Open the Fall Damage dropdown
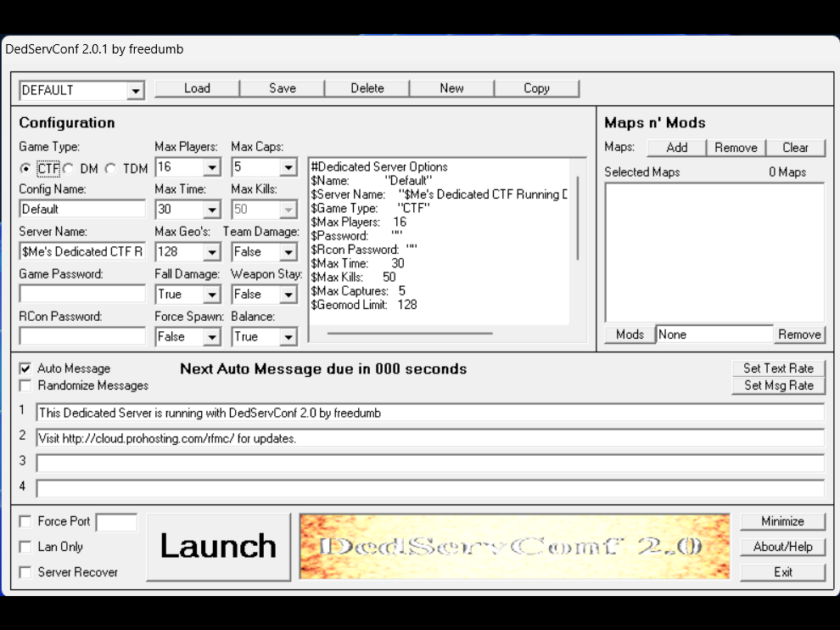 212,295
